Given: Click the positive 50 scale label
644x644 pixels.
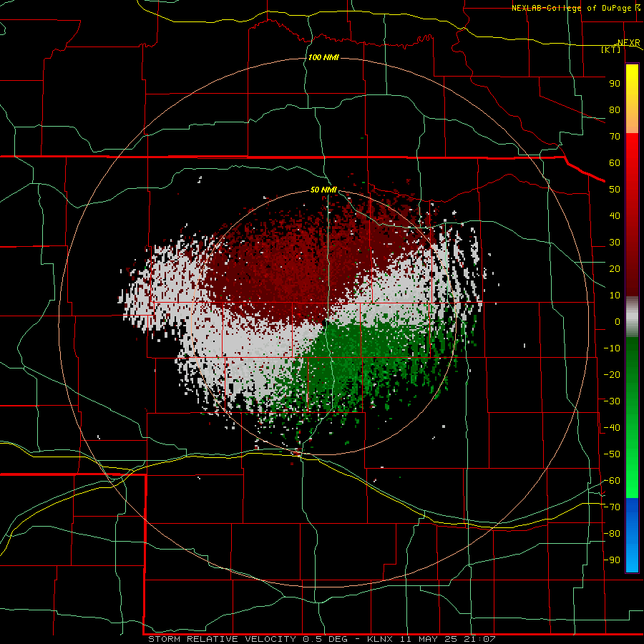Looking at the screenshot, I should pos(615,190).
